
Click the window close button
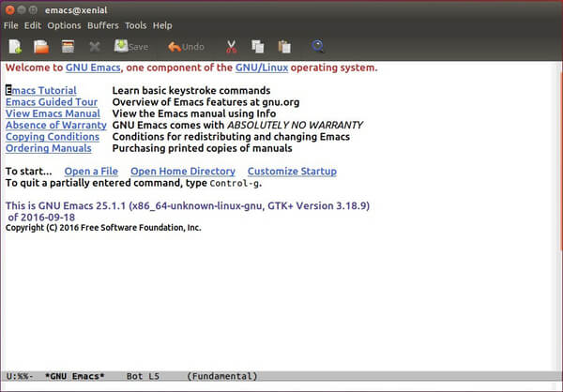tap(9, 10)
